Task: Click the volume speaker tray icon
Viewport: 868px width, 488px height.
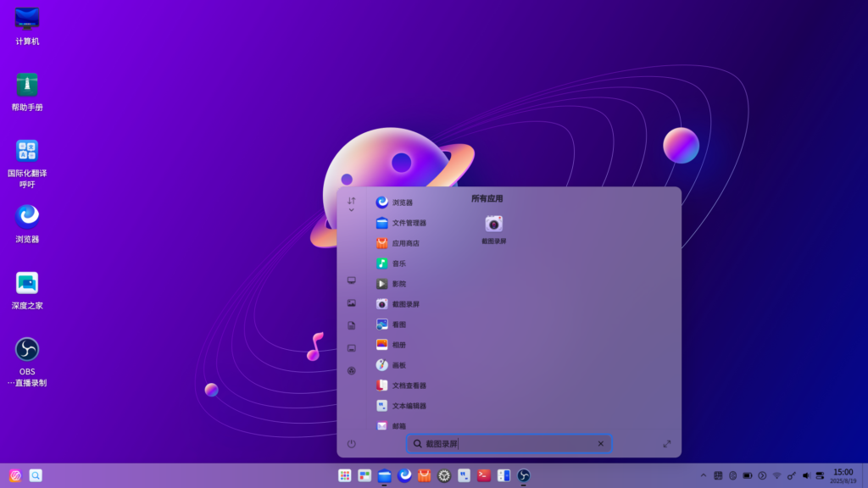Action: pyautogui.click(x=805, y=476)
